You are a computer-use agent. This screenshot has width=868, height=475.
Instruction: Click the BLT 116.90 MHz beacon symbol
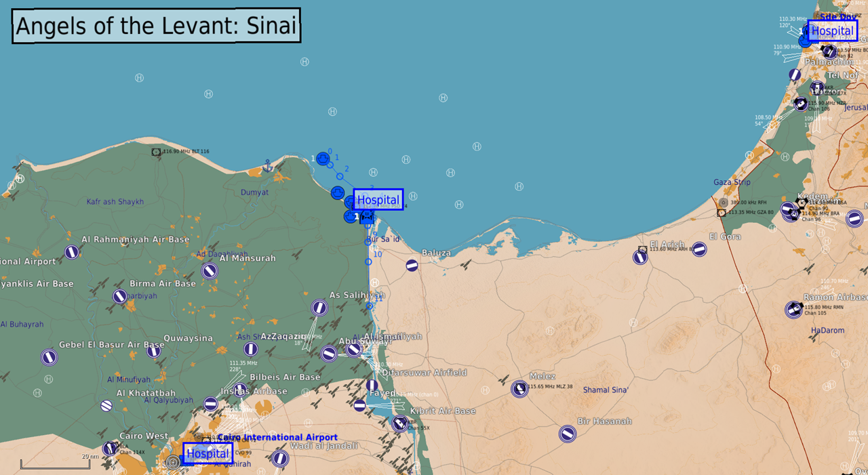(x=157, y=152)
